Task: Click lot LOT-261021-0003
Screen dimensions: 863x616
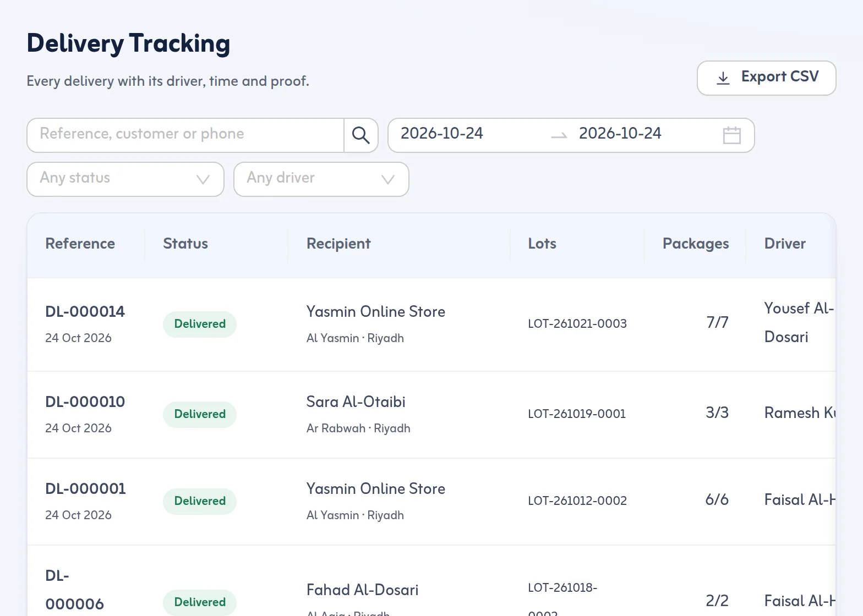Action: point(577,324)
